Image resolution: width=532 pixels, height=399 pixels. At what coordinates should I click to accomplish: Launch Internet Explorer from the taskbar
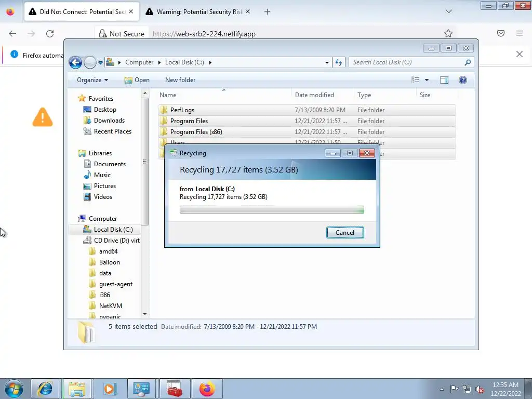point(45,389)
